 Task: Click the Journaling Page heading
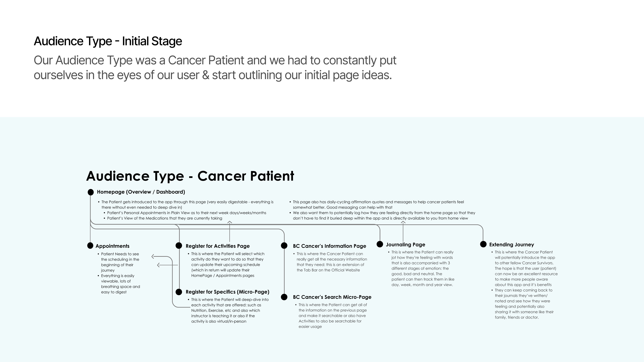[405, 245]
